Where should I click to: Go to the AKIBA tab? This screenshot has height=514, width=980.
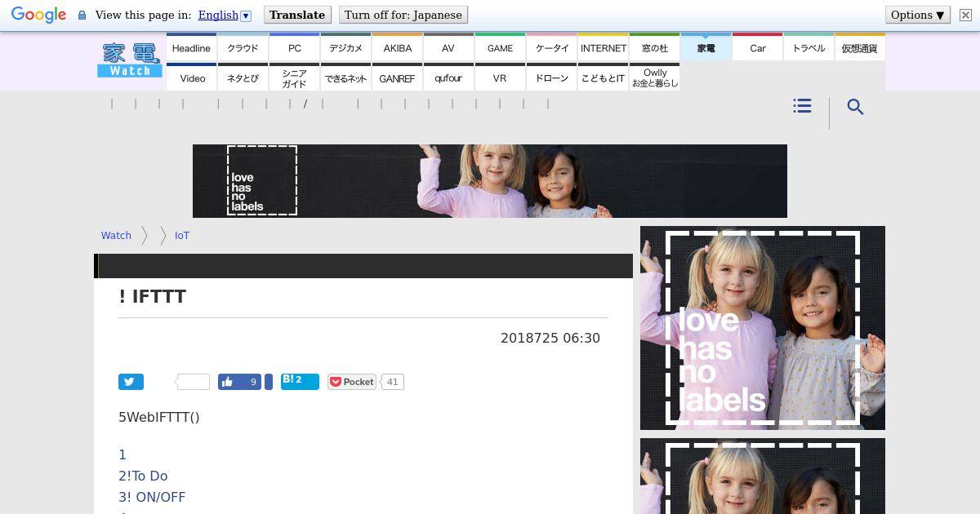point(397,47)
